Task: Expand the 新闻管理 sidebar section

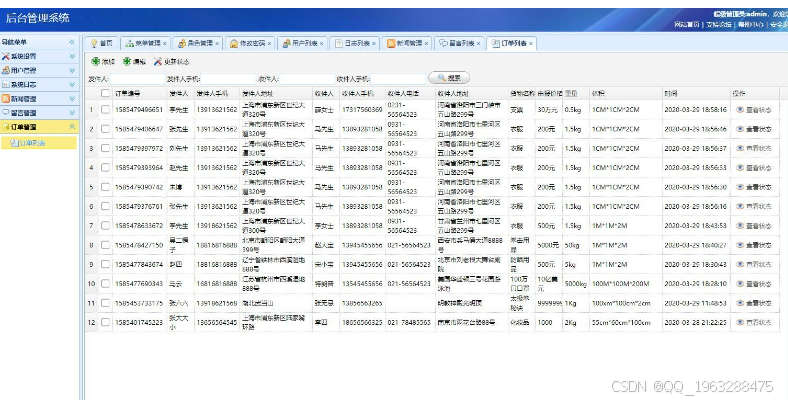Action: [72, 98]
